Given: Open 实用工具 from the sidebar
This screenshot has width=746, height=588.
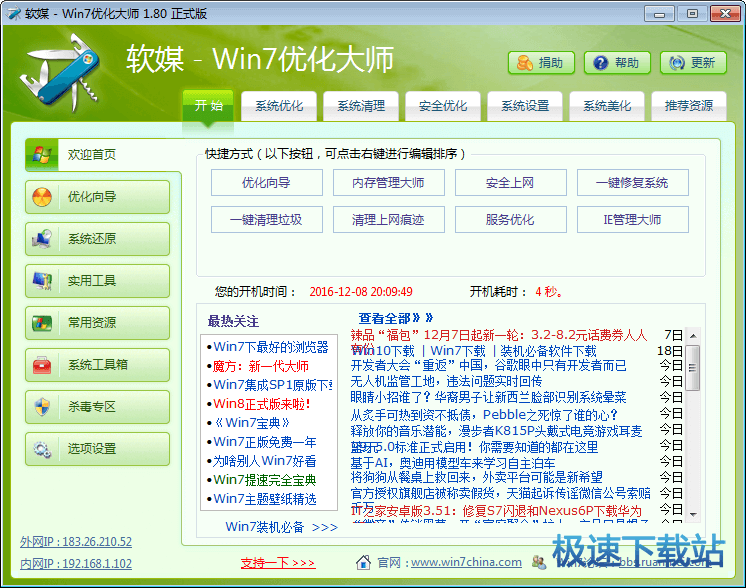Looking at the screenshot, I should pos(98,281).
